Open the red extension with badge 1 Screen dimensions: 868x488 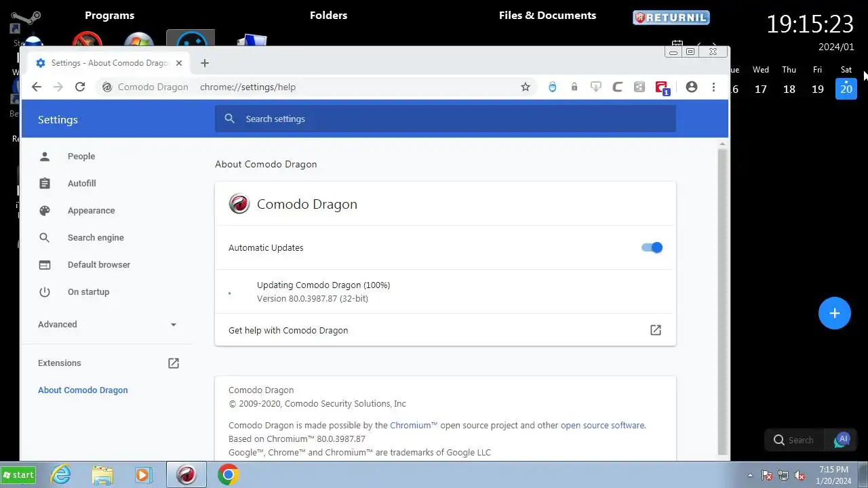pyautogui.click(x=663, y=87)
